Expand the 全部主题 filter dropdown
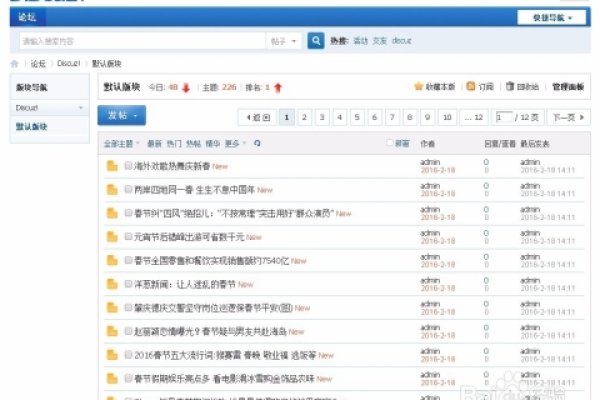 pos(122,144)
